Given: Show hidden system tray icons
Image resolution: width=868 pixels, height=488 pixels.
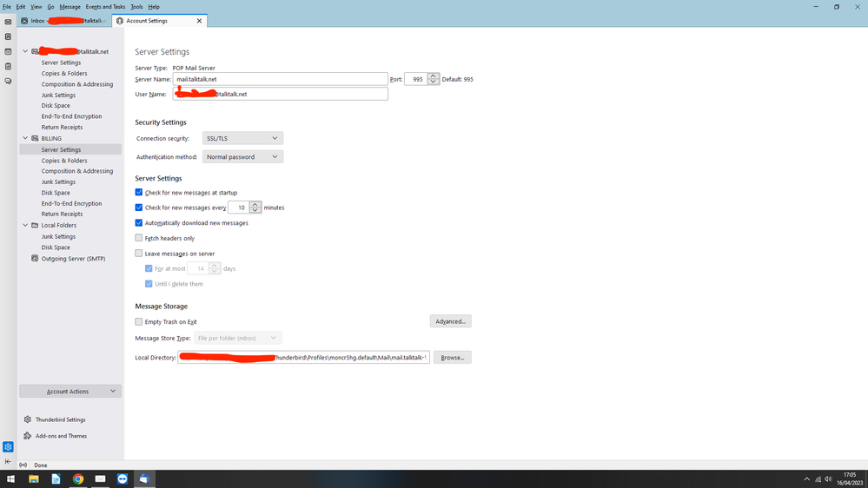Looking at the screenshot, I should pos(806,479).
